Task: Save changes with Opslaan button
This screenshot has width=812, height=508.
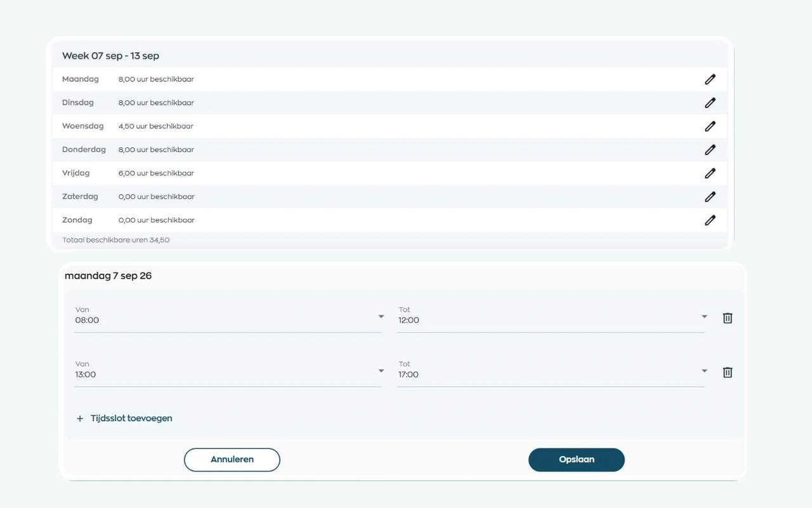Action: [x=577, y=460]
